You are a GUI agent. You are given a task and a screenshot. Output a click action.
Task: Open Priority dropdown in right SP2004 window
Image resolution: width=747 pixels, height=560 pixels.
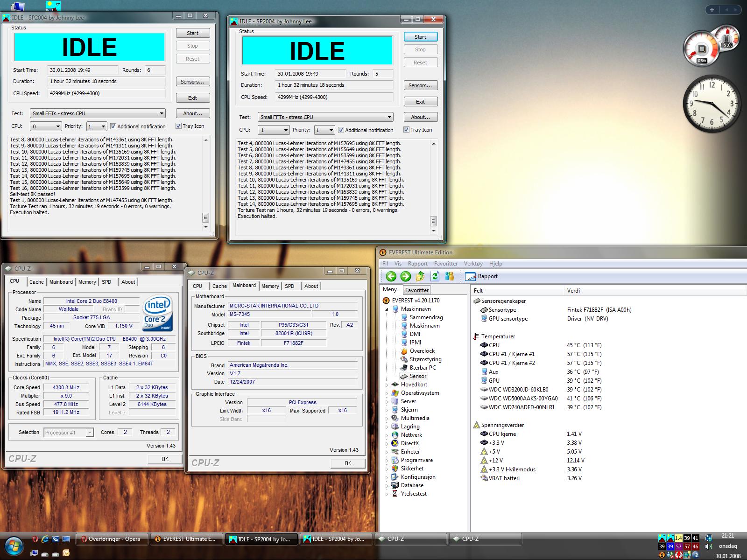(x=324, y=130)
